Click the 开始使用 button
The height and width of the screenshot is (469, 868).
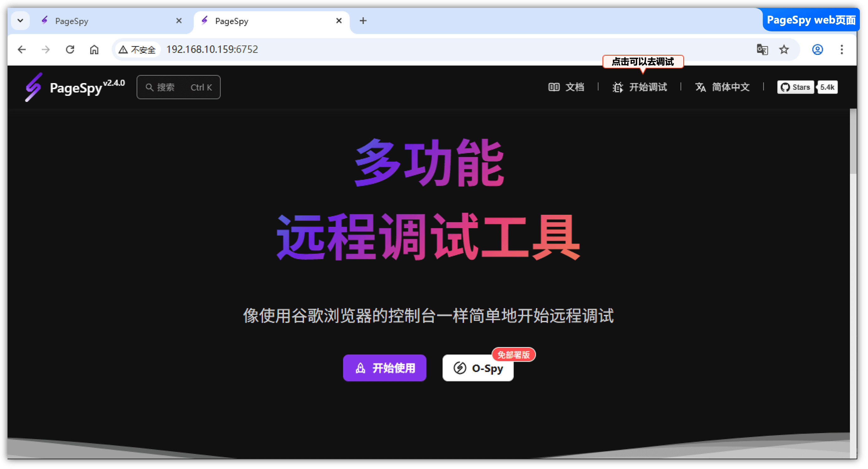pos(384,368)
